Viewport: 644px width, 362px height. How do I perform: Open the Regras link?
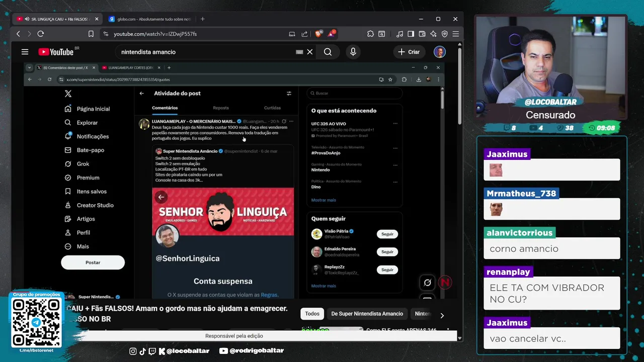[269, 295]
